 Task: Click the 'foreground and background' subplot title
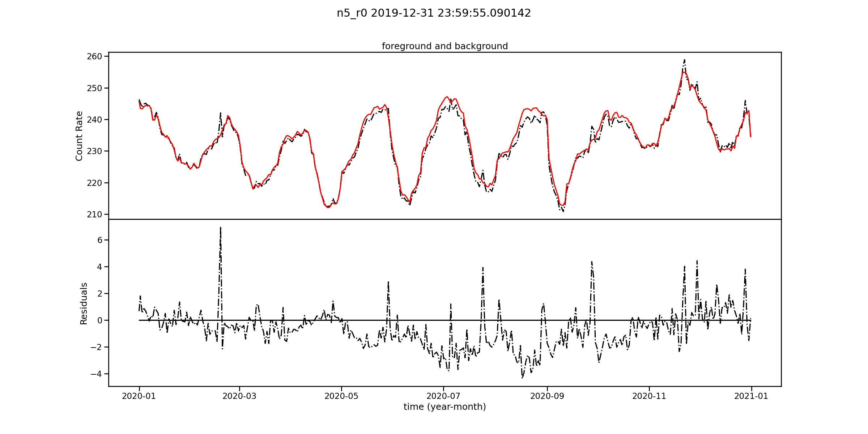click(445, 46)
